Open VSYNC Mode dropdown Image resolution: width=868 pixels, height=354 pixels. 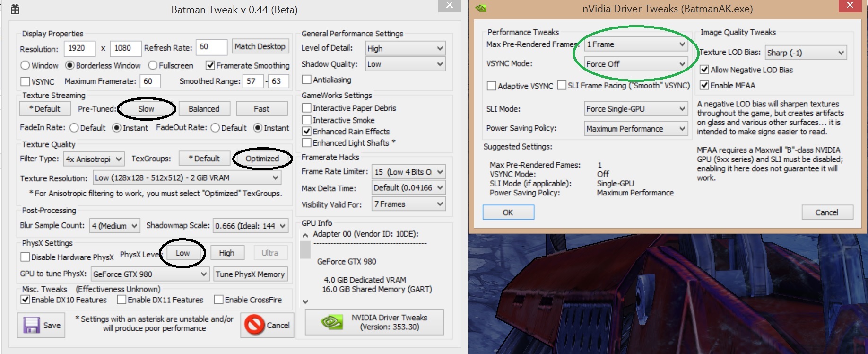pyautogui.click(x=636, y=64)
